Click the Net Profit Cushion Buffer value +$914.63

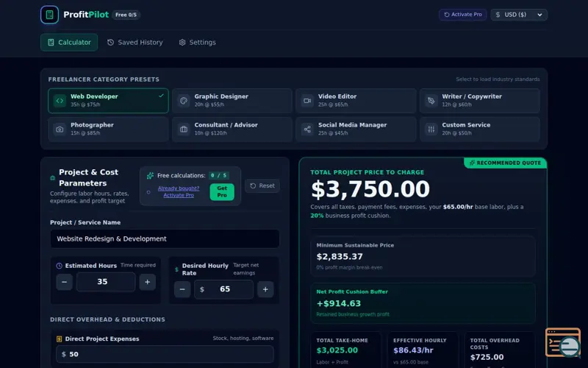coord(339,304)
